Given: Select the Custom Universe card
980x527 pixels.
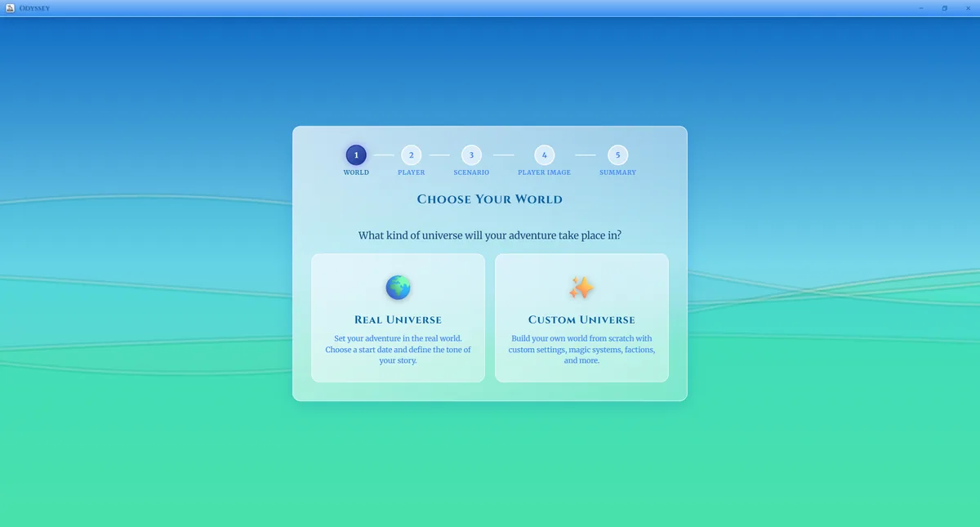Looking at the screenshot, I should click(581, 318).
